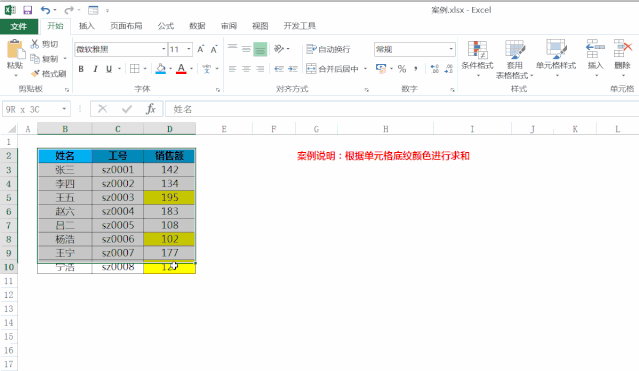
Task: Toggle italic formatting
Action: 95,69
